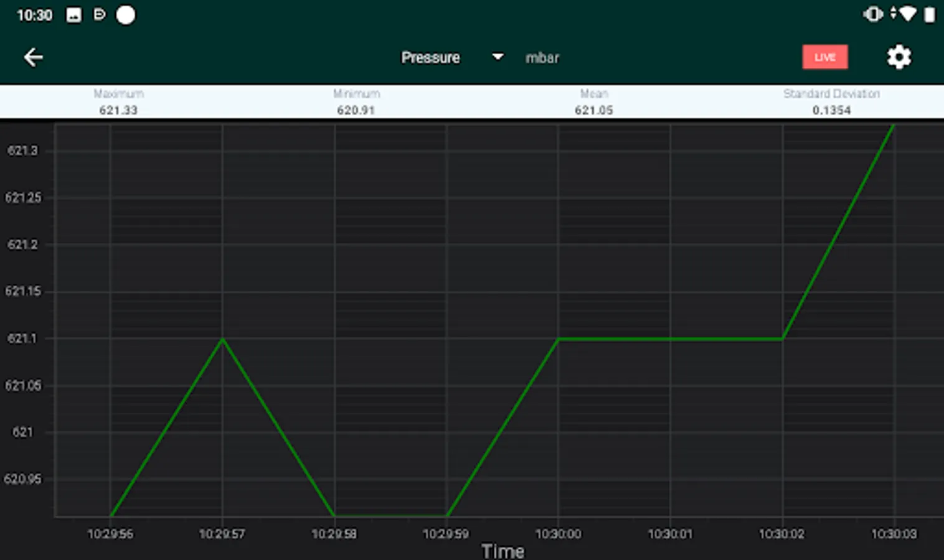
Task: Click the 10:30:00 time axis label
Action: (558, 534)
